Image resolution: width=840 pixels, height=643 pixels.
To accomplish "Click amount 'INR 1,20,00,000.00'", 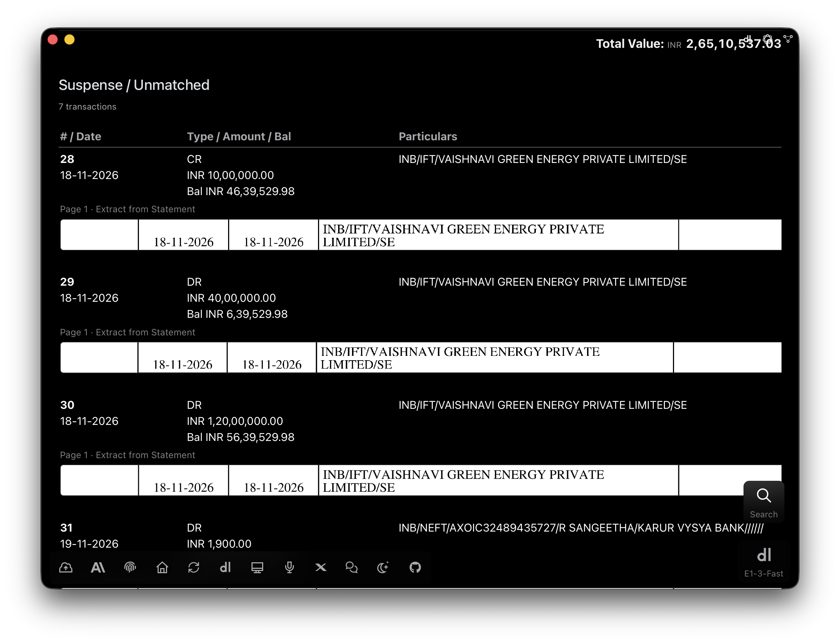I will [x=235, y=421].
